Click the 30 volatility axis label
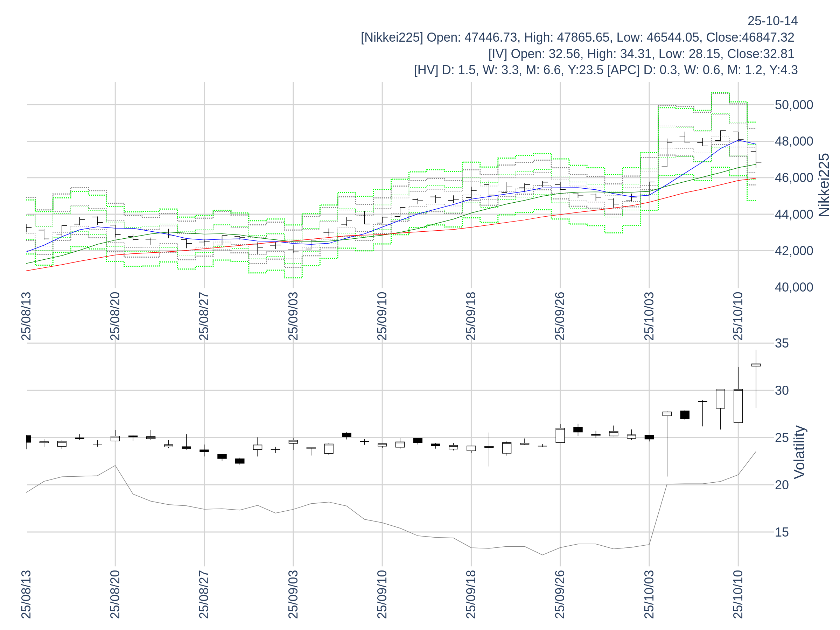This screenshot has height=630, width=840. pos(782,391)
